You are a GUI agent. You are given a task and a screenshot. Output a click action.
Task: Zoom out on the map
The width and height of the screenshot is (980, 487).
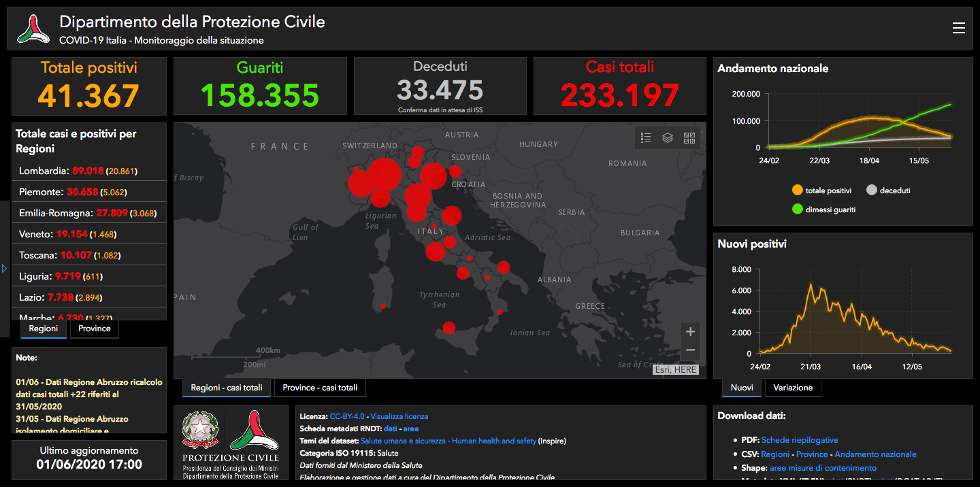(690, 351)
